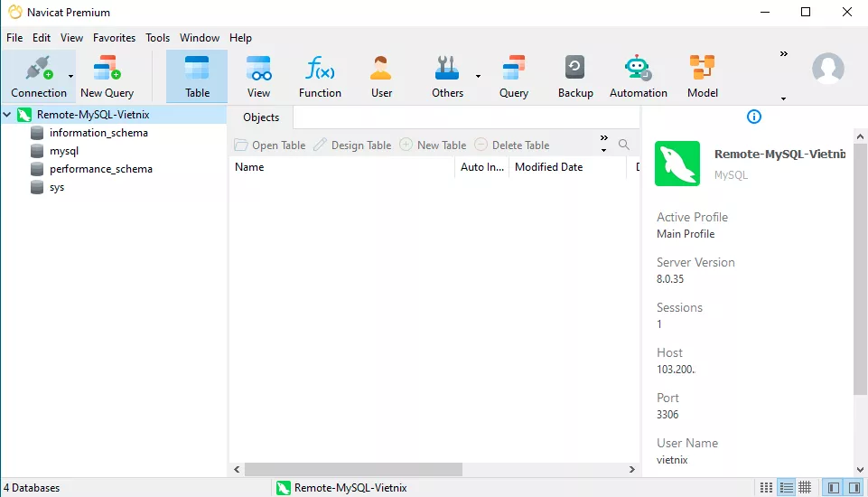The width and height of the screenshot is (868, 497).
Task: Switch to the Objects tab
Action: (x=261, y=117)
